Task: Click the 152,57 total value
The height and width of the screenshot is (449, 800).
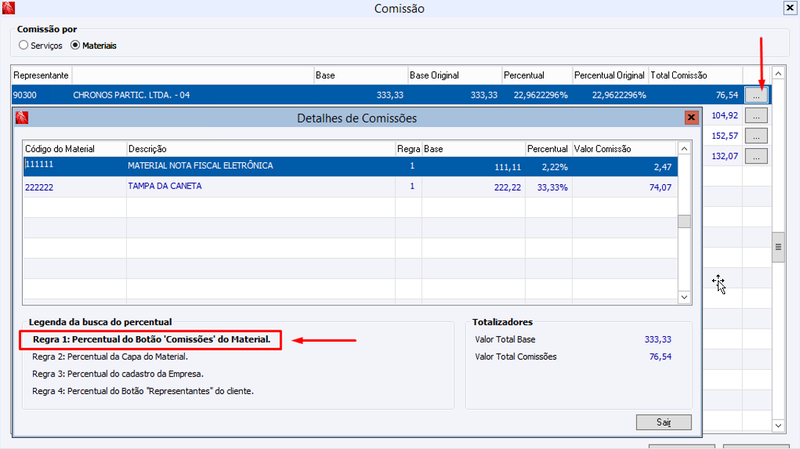Action: tap(724, 136)
